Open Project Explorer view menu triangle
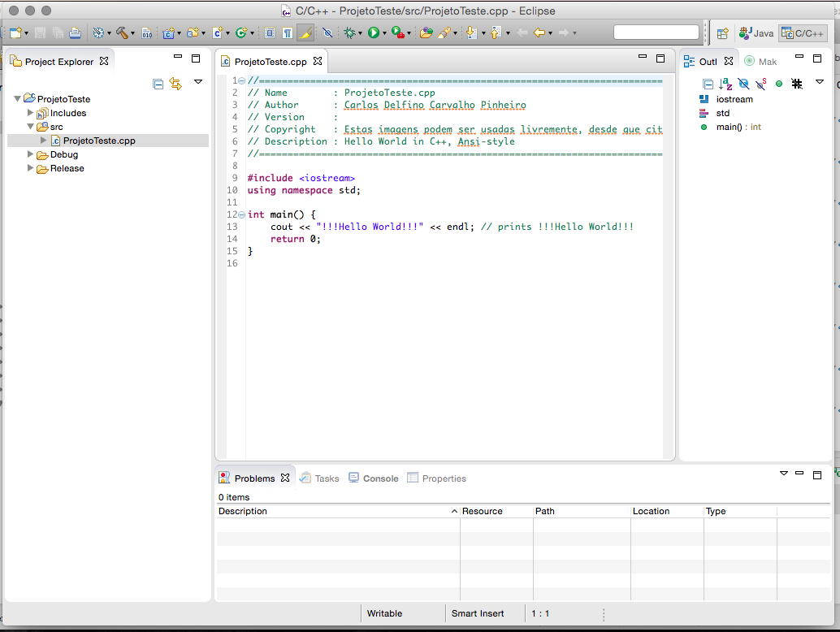The width and height of the screenshot is (840, 632). pyautogui.click(x=198, y=82)
